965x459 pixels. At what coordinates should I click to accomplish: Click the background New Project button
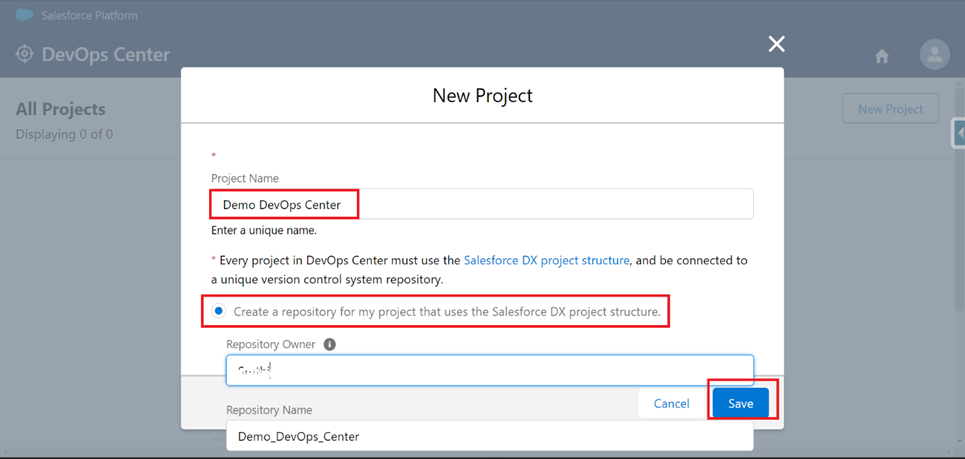coord(891,109)
